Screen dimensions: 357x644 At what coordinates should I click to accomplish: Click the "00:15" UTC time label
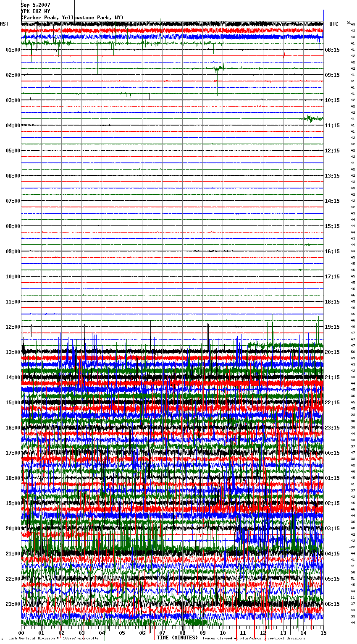[332, 453]
